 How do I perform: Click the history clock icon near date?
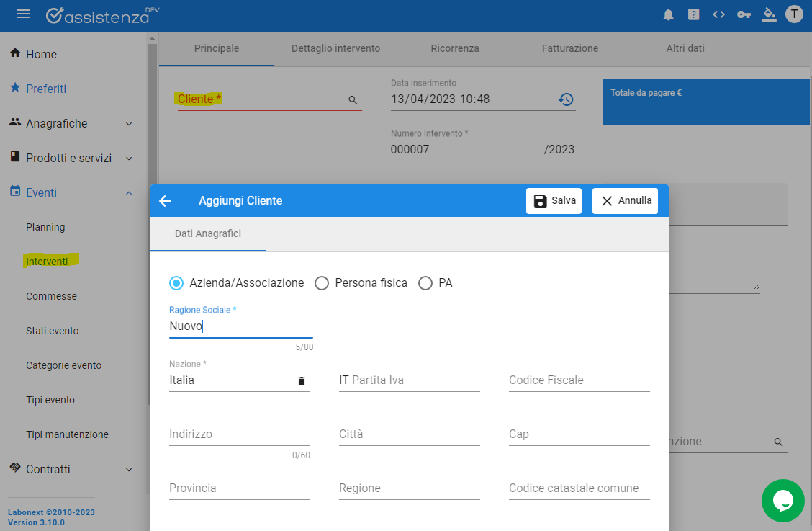pos(566,99)
